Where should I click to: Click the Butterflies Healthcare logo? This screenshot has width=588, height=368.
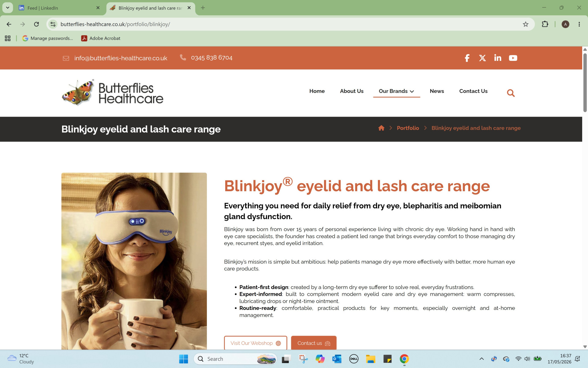pyautogui.click(x=112, y=93)
